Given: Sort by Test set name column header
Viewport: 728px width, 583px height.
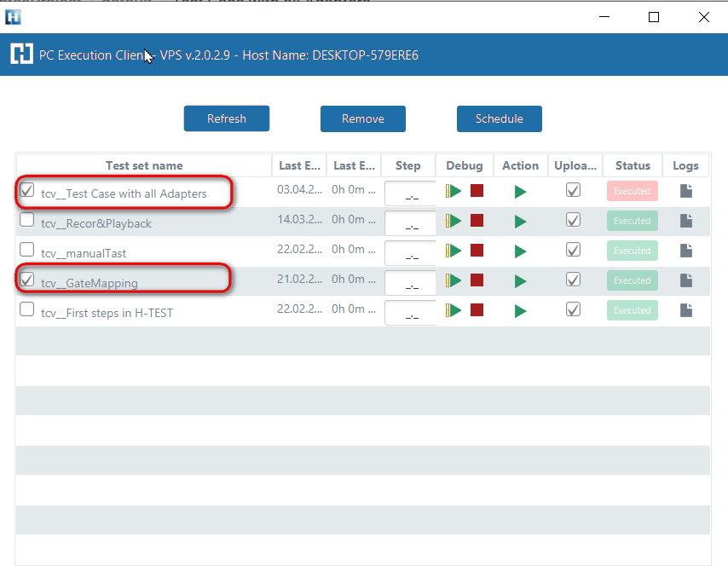Looking at the screenshot, I should click(144, 165).
